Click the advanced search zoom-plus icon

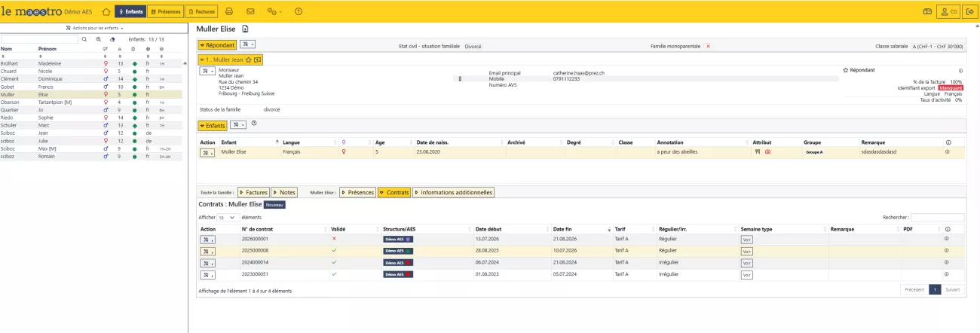click(x=98, y=39)
